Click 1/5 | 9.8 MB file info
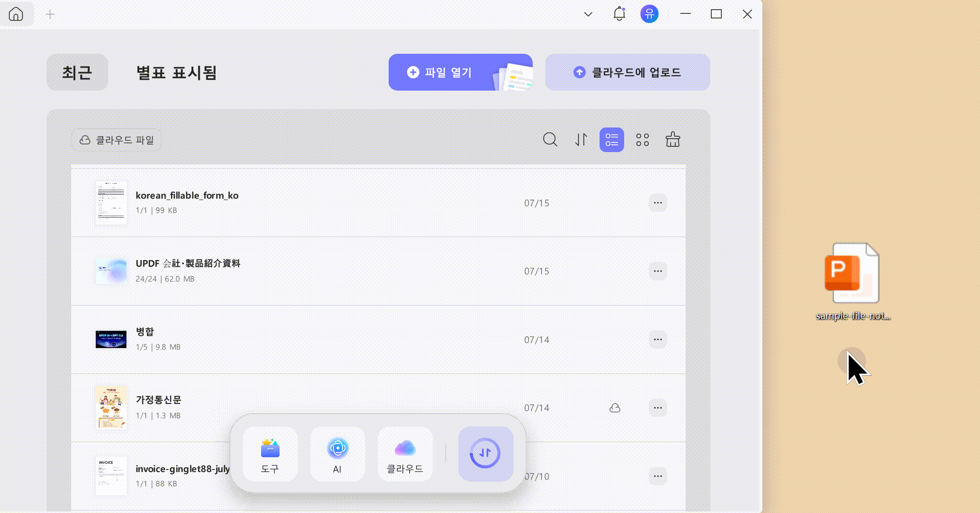Screen dimensions: 980x513 (158, 347)
